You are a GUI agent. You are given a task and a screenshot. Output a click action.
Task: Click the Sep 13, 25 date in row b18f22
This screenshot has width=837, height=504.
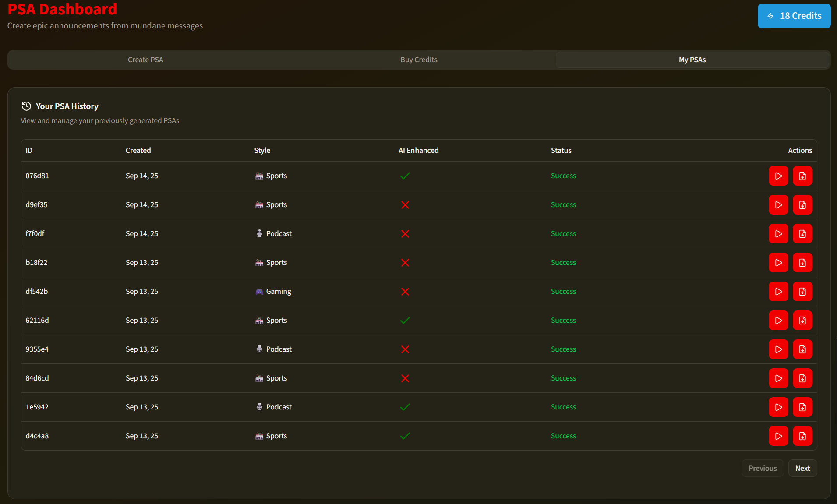coord(142,262)
